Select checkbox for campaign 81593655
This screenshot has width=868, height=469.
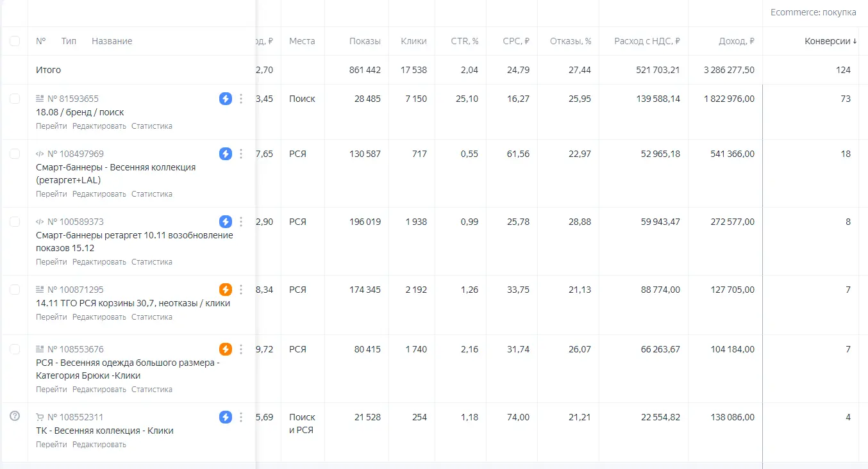pos(15,99)
